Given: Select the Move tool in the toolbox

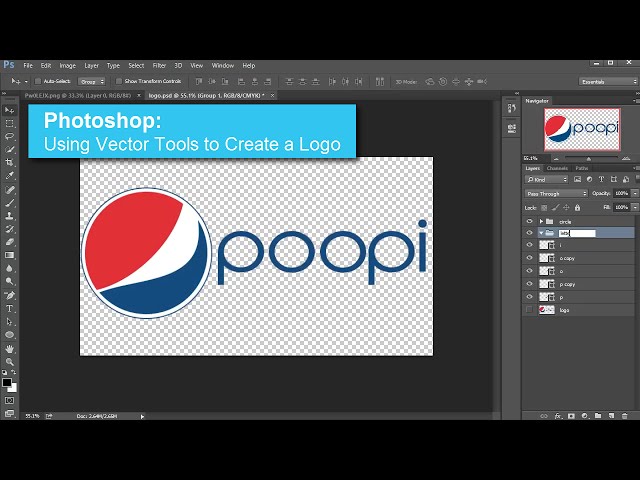Looking at the screenshot, I should [x=9, y=110].
